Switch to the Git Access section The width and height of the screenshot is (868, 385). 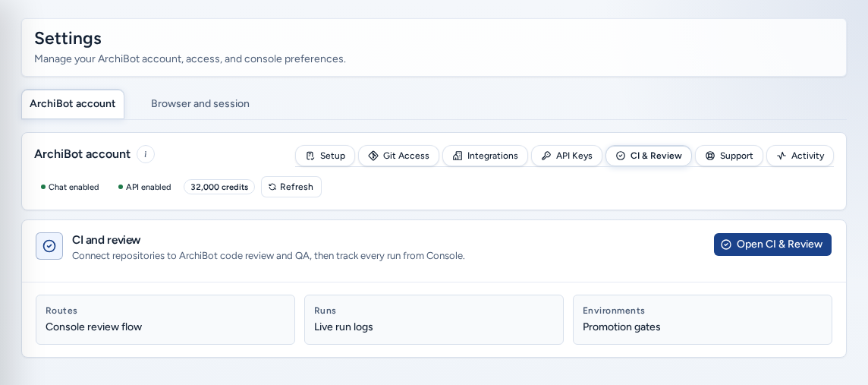(x=398, y=156)
